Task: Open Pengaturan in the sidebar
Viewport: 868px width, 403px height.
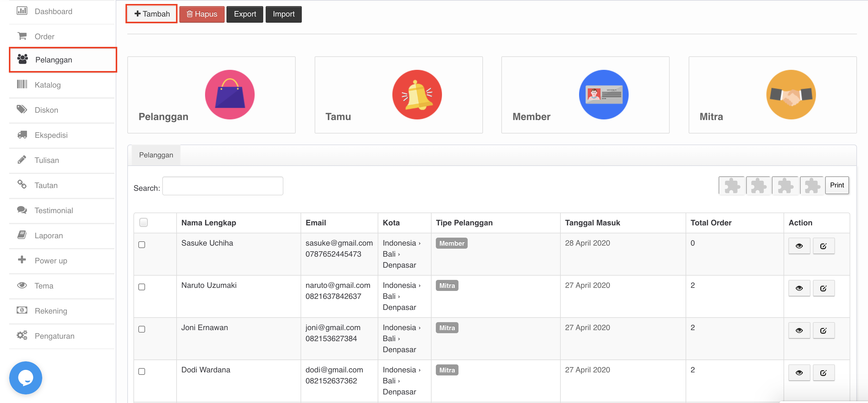Action: [54, 336]
